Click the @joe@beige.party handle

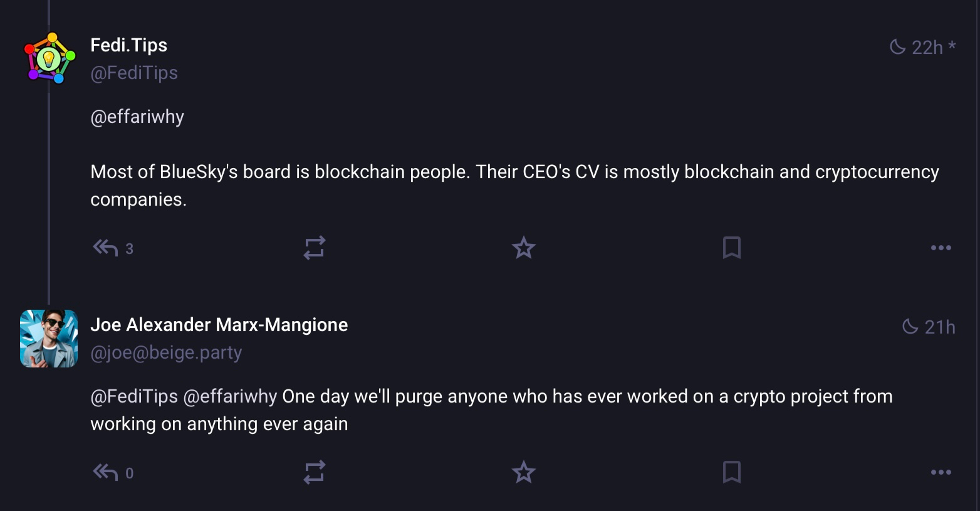coord(166,353)
